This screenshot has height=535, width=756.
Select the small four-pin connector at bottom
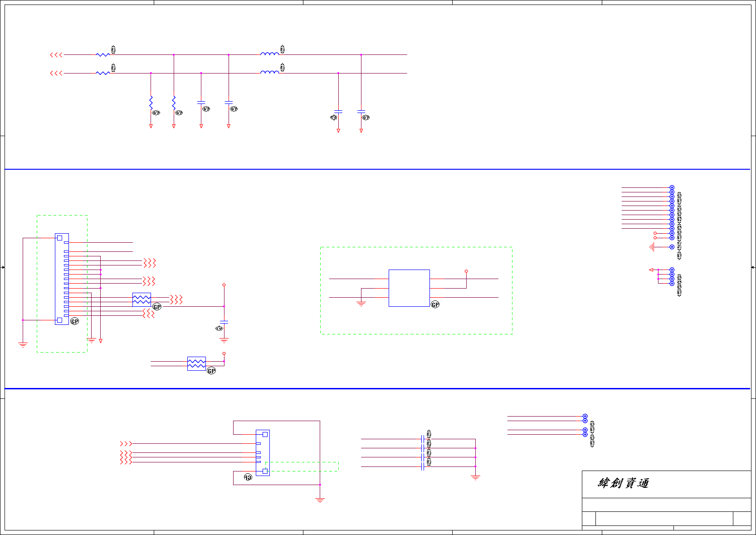tap(263, 453)
